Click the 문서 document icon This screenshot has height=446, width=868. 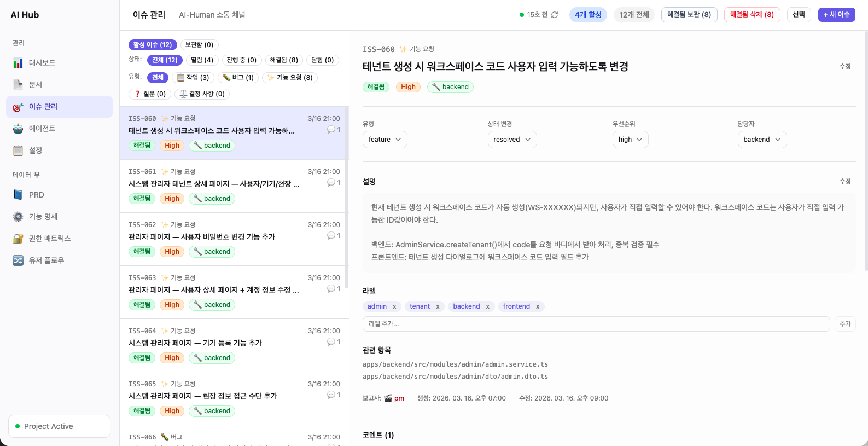point(18,85)
